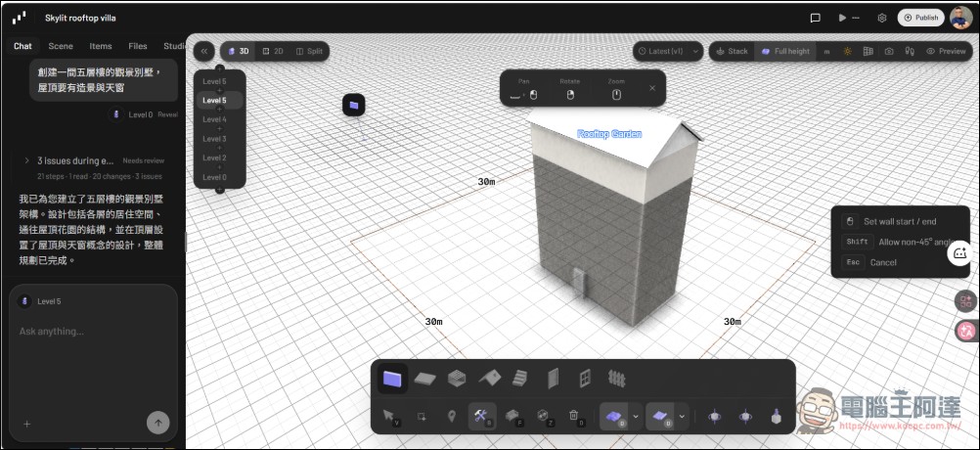Select the Stairs build tool
The width and height of the screenshot is (980, 450).
point(520,379)
